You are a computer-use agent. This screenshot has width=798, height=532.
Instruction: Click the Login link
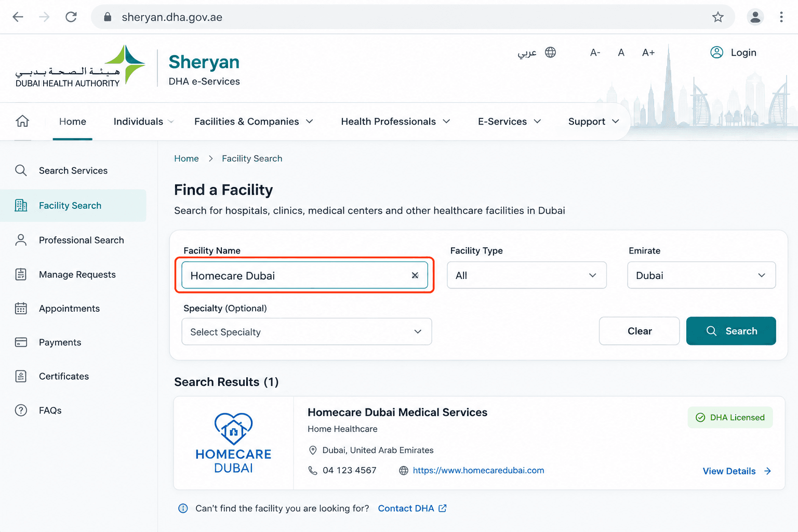743,52
